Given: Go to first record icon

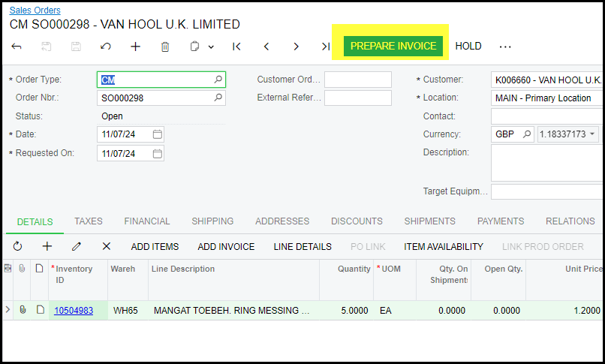Looking at the screenshot, I should pyautogui.click(x=236, y=47).
